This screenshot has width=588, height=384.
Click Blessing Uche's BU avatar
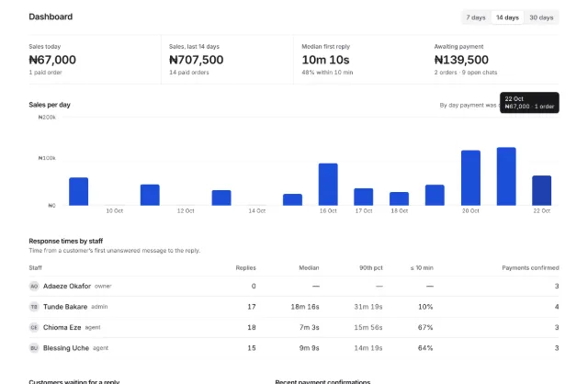click(34, 348)
